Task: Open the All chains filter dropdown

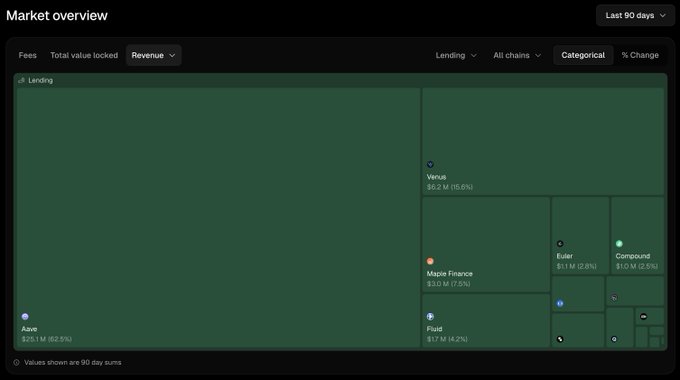Action: [517, 56]
